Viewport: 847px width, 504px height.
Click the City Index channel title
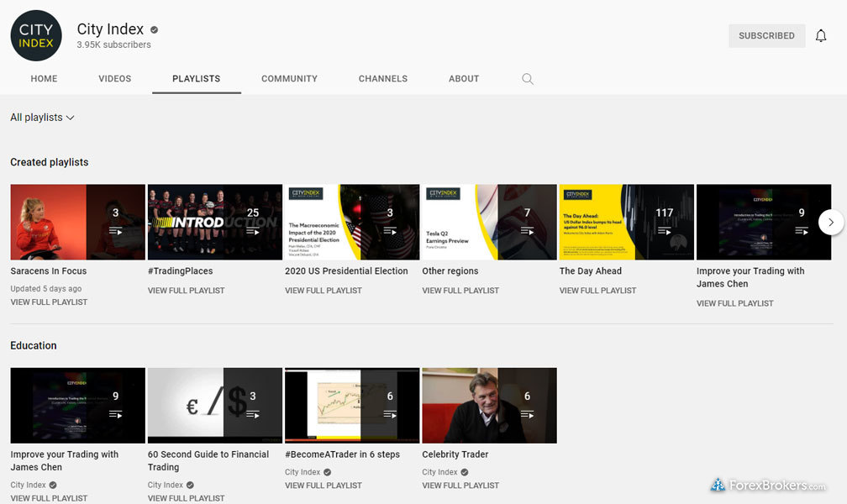pyautogui.click(x=110, y=29)
